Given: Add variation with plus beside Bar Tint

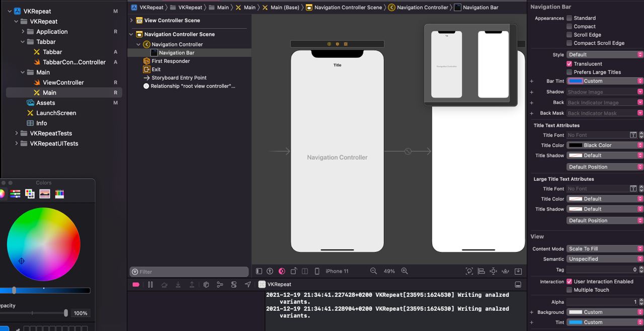Looking at the screenshot, I should (x=531, y=81).
